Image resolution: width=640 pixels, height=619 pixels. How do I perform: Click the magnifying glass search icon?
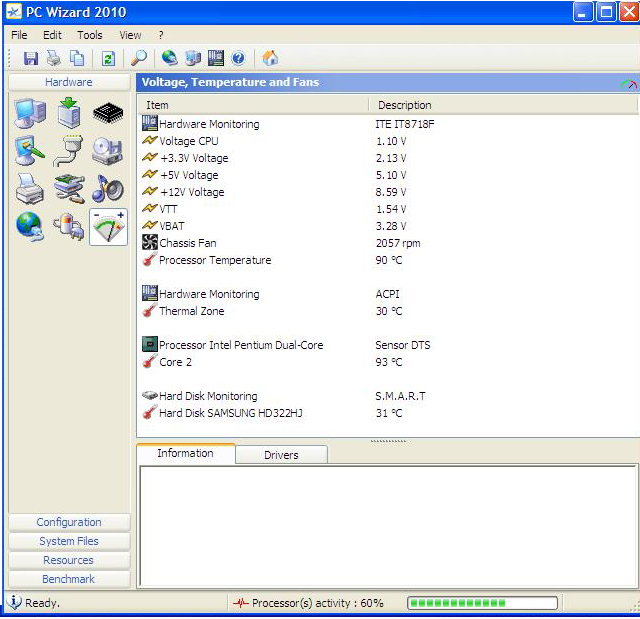pyautogui.click(x=139, y=59)
